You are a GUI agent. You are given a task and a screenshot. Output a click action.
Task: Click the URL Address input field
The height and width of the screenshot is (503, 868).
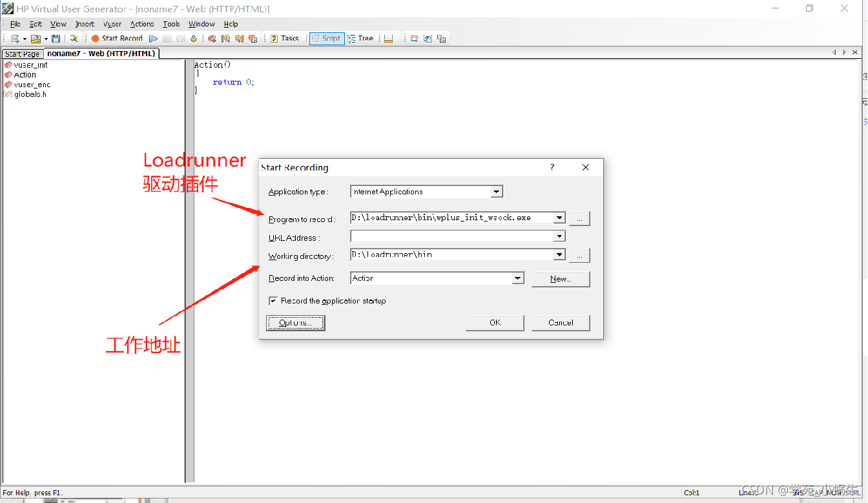452,236
